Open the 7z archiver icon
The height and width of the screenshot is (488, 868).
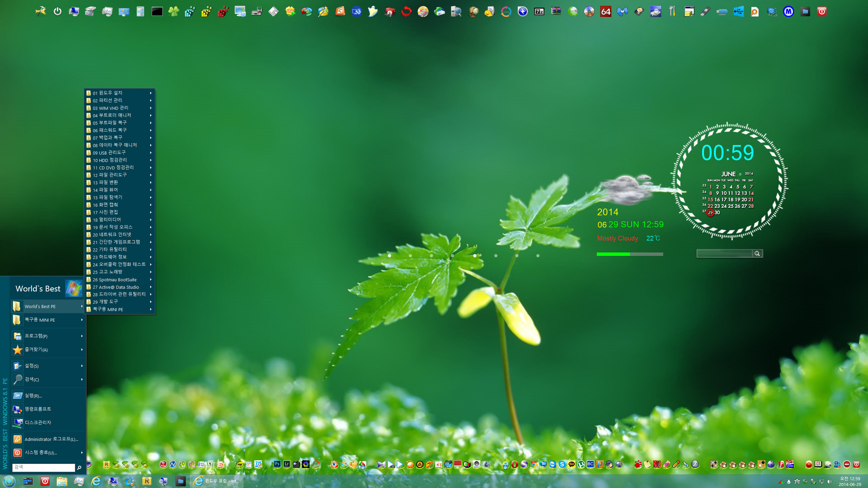point(539,12)
